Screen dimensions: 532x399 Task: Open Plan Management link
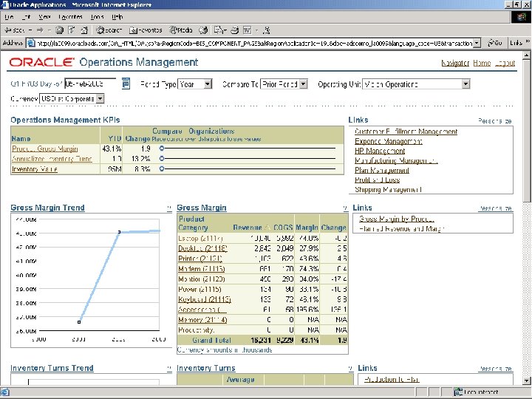tap(382, 170)
